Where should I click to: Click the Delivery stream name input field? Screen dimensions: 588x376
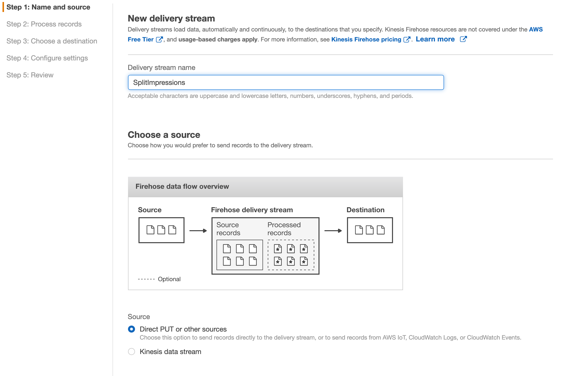point(286,82)
